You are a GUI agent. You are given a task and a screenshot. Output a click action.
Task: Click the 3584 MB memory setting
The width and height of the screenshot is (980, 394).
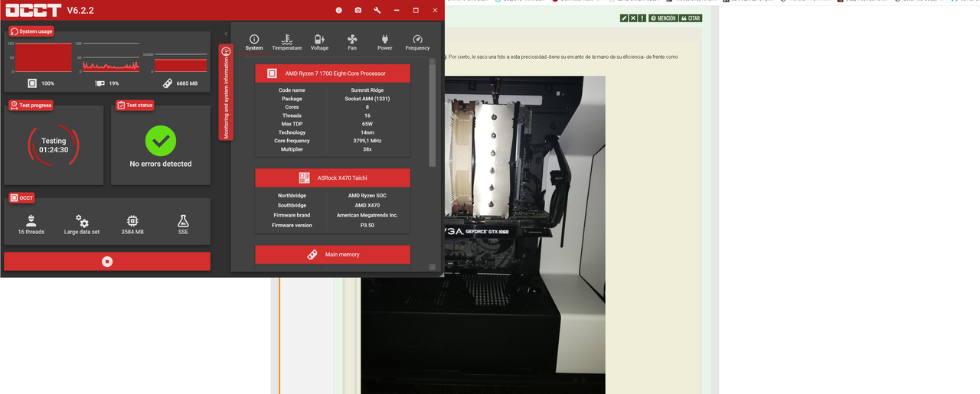point(132,224)
